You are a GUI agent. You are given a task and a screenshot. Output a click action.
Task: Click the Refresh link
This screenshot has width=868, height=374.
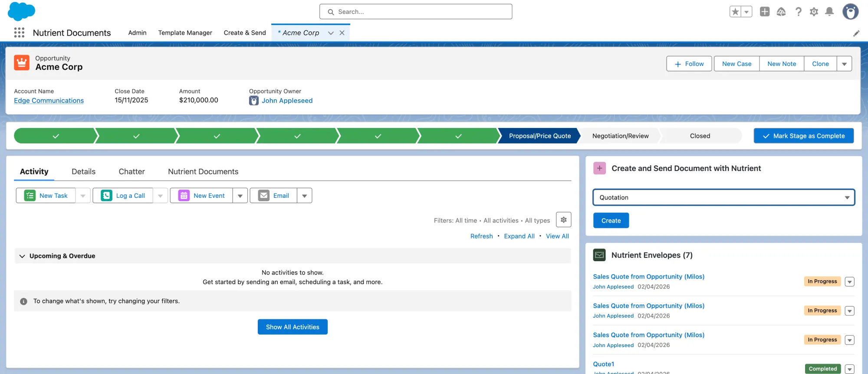[481, 236]
